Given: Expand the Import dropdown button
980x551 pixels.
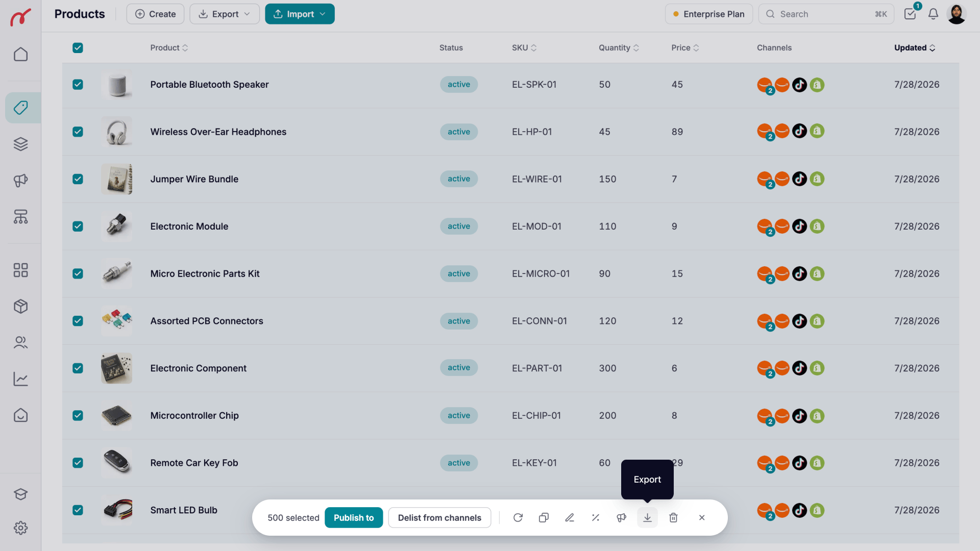Looking at the screenshot, I should pyautogui.click(x=300, y=14).
